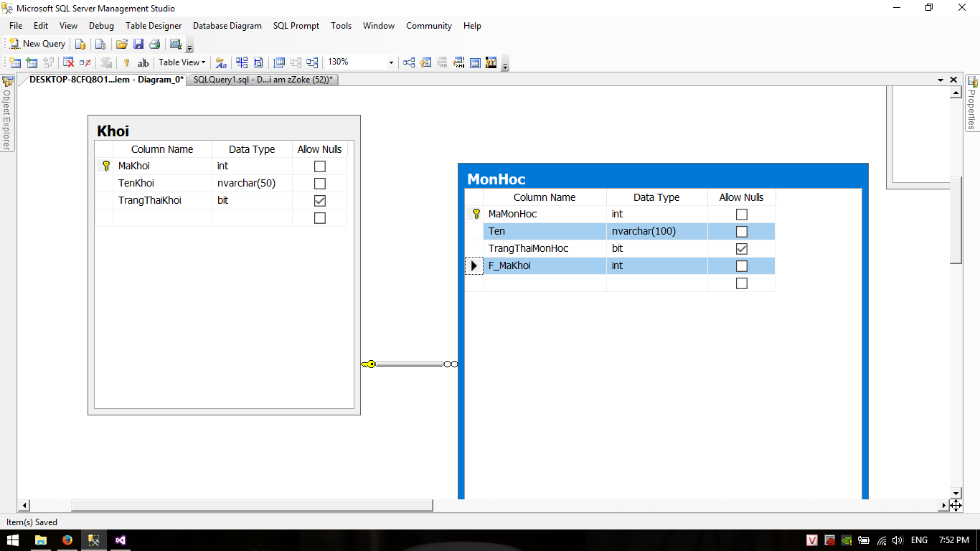Click the Delete Tables from Database icon
The height and width of the screenshot is (551, 980).
click(69, 63)
